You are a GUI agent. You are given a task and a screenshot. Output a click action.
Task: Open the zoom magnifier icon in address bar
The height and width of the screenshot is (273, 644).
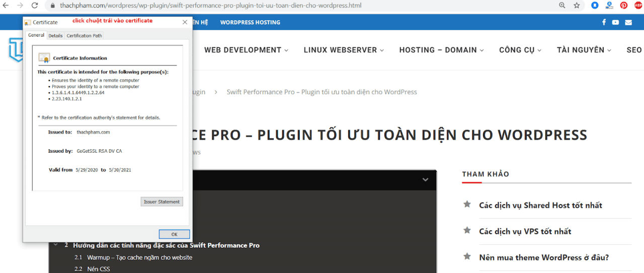pos(562,6)
